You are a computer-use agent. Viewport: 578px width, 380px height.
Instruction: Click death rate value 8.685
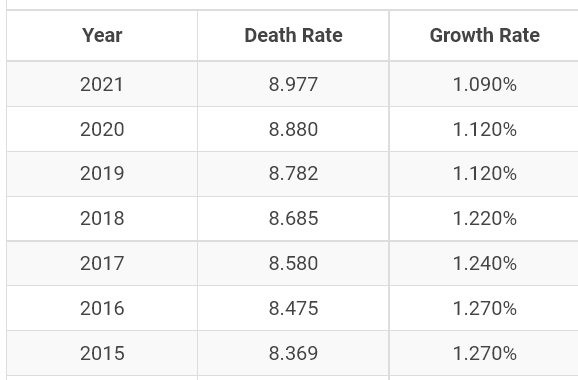coord(293,219)
